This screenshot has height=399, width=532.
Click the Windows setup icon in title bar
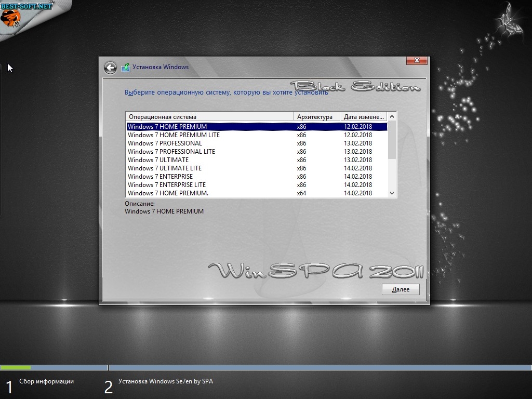126,68
